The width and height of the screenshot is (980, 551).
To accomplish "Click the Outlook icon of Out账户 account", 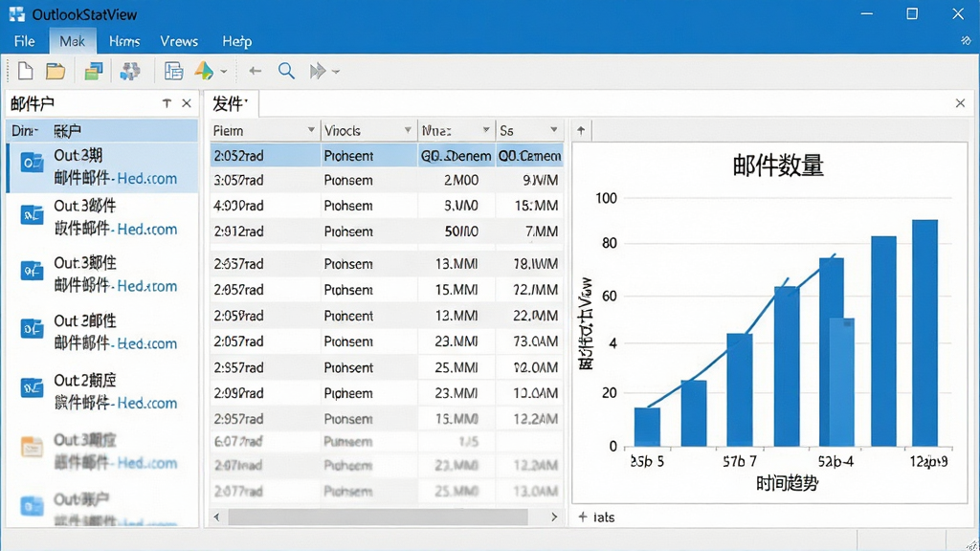I will pos(32,505).
